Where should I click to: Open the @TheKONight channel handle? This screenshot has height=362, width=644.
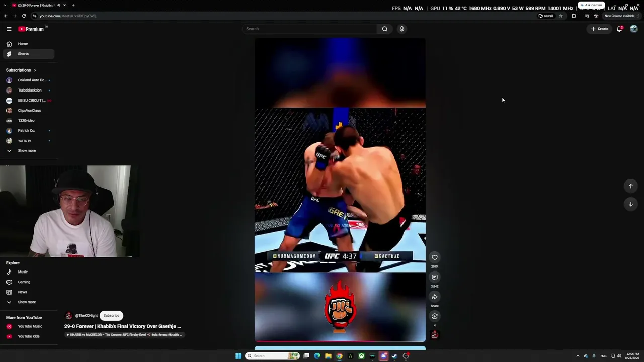point(86,316)
